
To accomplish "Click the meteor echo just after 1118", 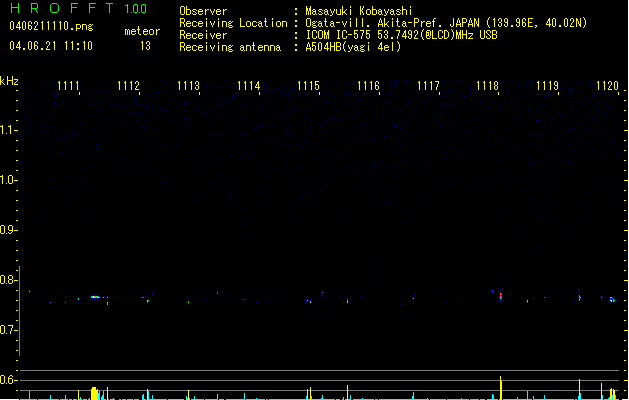I will tap(501, 296).
